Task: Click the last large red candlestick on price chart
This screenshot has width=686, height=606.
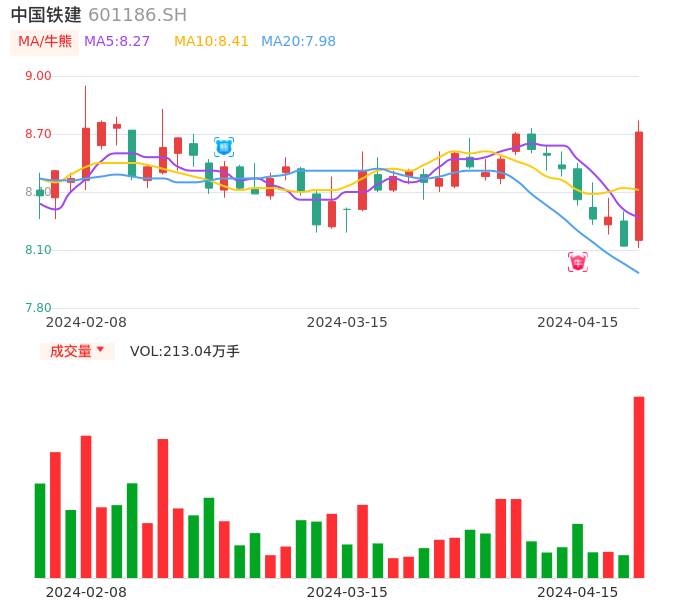Action: coord(639,186)
